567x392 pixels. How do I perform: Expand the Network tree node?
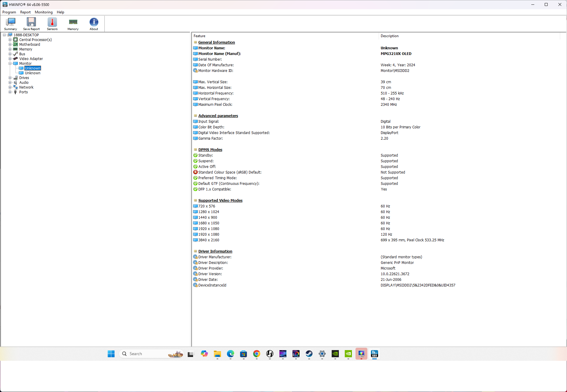pos(10,87)
